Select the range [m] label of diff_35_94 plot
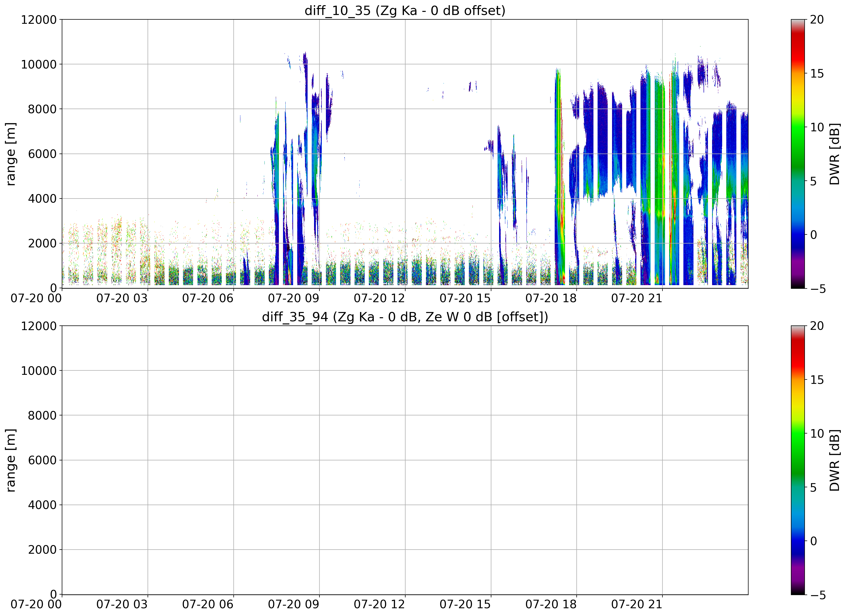 11,460
